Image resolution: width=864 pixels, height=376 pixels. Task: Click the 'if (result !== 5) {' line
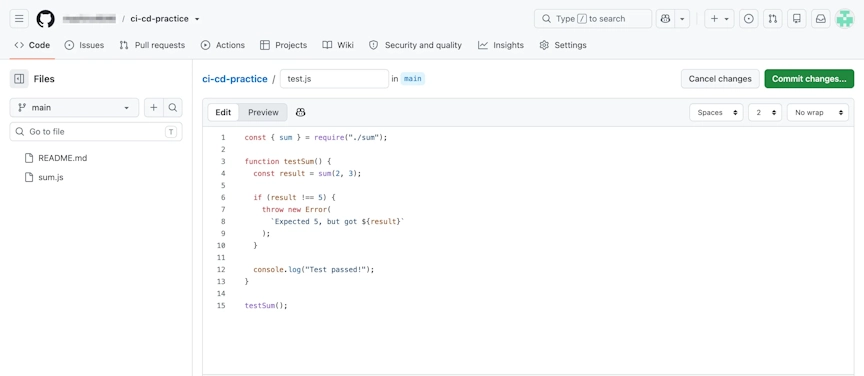click(294, 197)
